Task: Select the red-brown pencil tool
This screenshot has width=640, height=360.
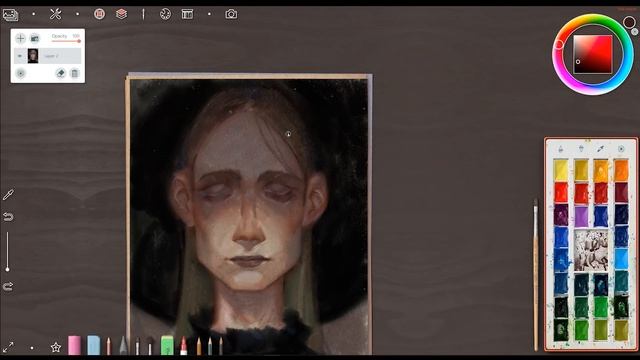Action: (x=109, y=346)
